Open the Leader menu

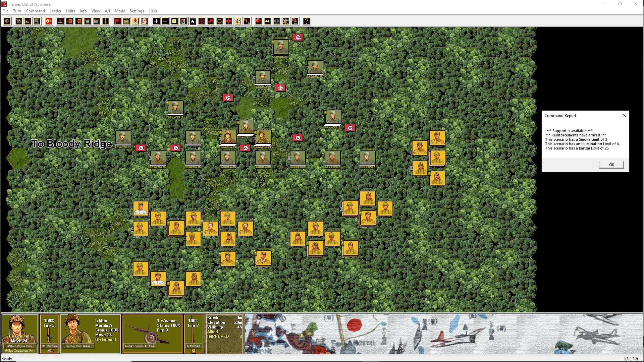(55, 11)
